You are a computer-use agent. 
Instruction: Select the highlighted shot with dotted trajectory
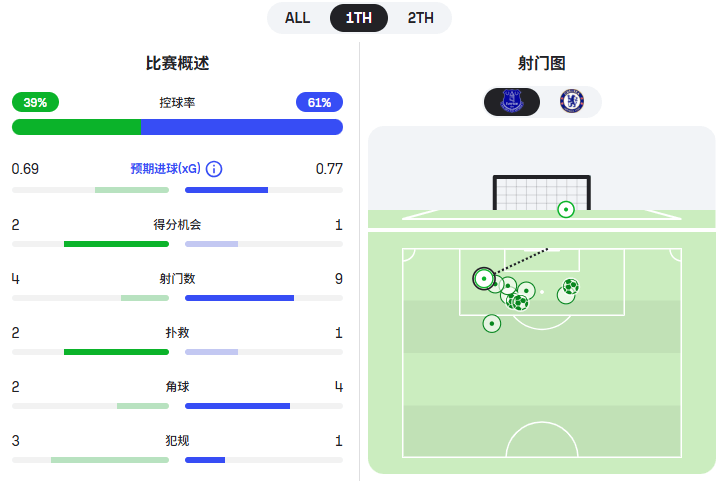pyautogui.click(x=484, y=278)
